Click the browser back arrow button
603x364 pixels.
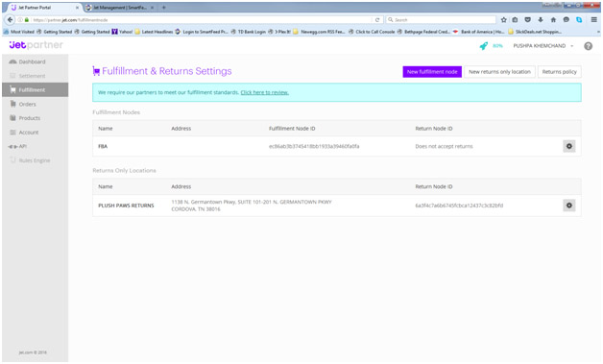(11, 19)
